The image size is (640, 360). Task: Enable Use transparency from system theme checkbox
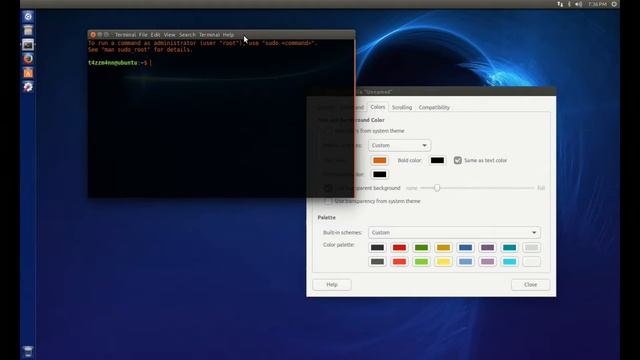328,202
